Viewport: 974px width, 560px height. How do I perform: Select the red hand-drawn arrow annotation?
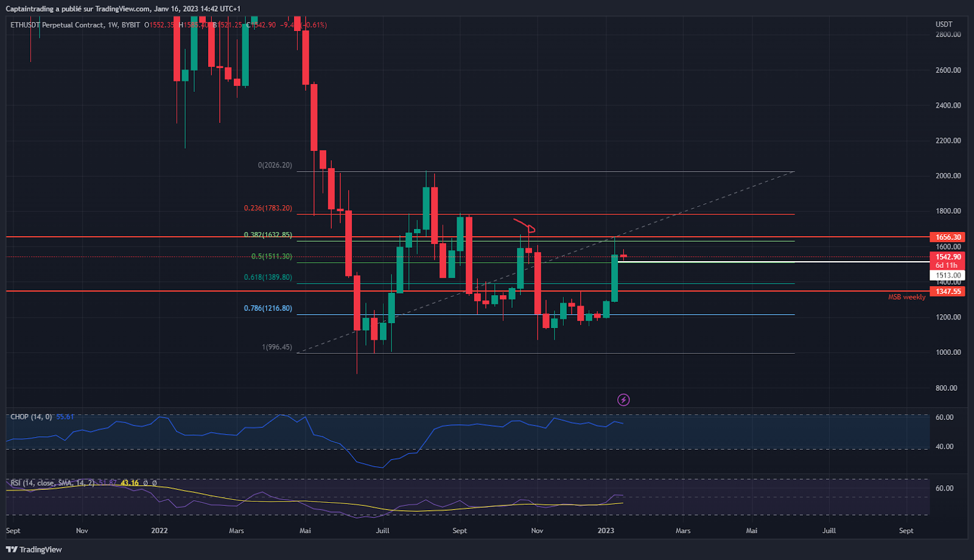524,226
